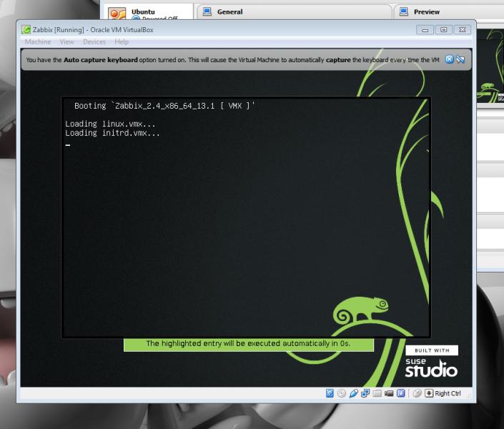Image resolution: width=504 pixels, height=429 pixels.
Task: Click the 'Loading linux.vmx...' boot text
Action: [x=110, y=124]
